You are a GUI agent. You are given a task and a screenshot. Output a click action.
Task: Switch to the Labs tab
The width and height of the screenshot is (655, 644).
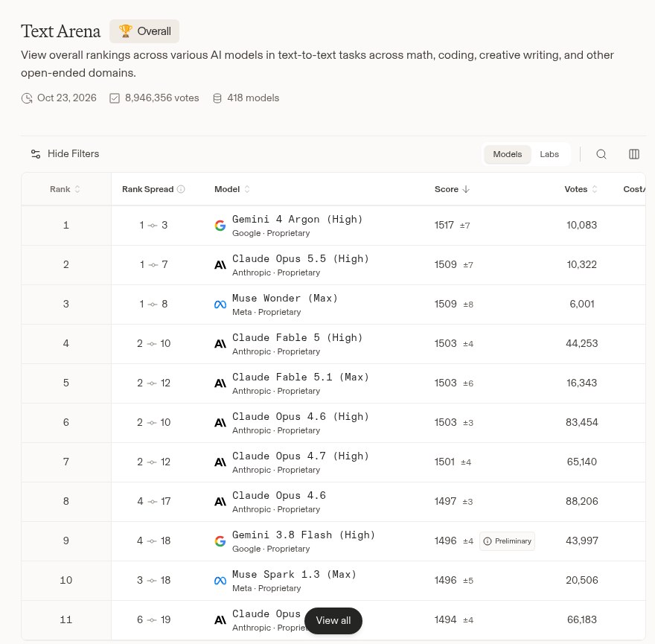tap(549, 154)
